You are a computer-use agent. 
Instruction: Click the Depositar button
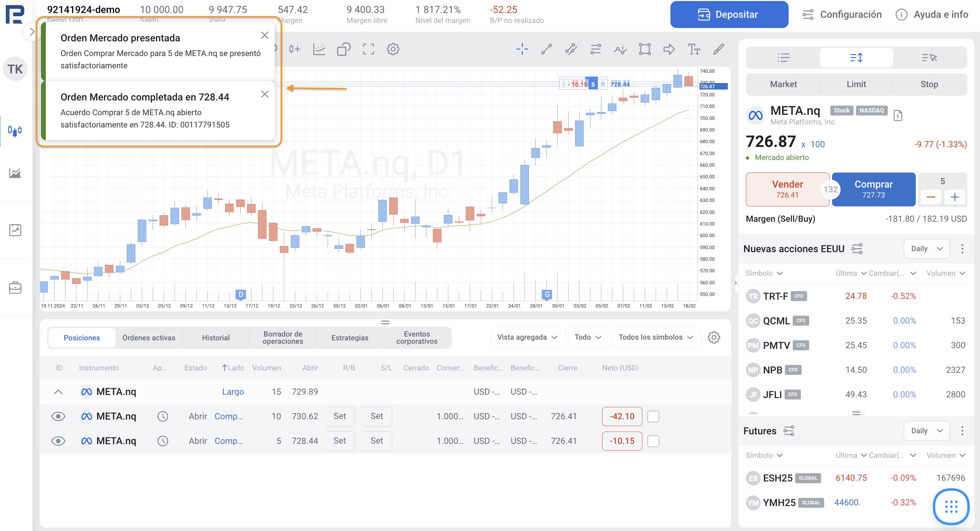click(729, 14)
